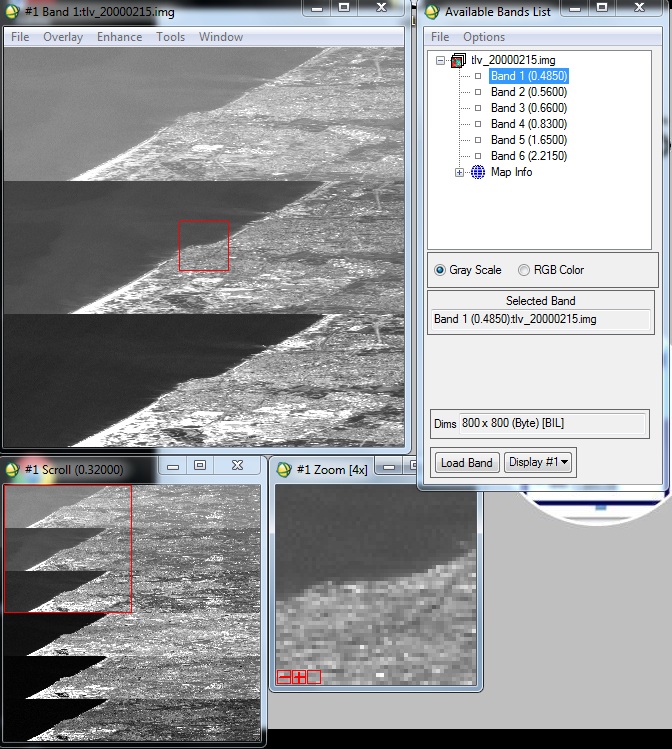
Task: Click the small box icon next to Band 1
Action: click(x=478, y=76)
